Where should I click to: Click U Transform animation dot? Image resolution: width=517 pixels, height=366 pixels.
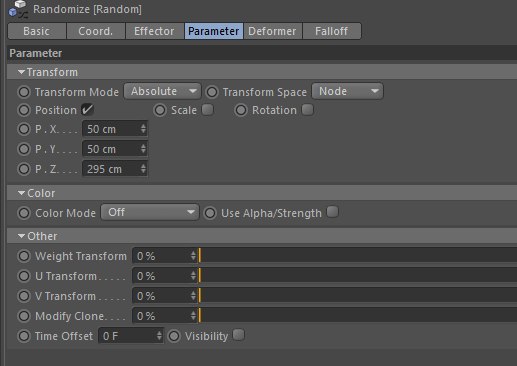[x=24, y=276]
